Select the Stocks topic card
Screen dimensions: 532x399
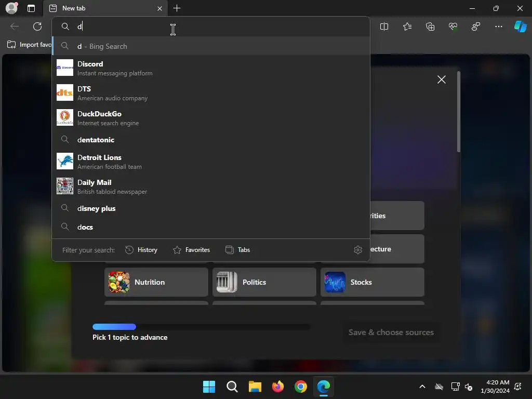pos(372,282)
